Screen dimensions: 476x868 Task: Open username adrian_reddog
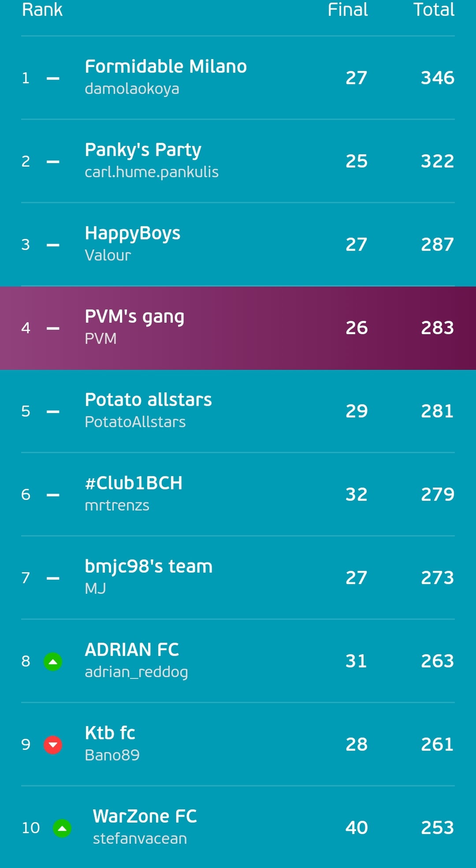[136, 672]
